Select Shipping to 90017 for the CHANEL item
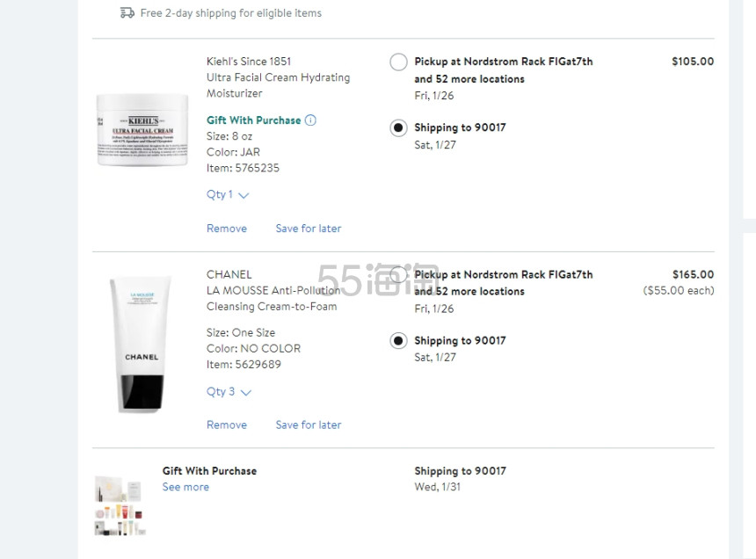Viewport: 756px width, 559px height. (x=398, y=340)
